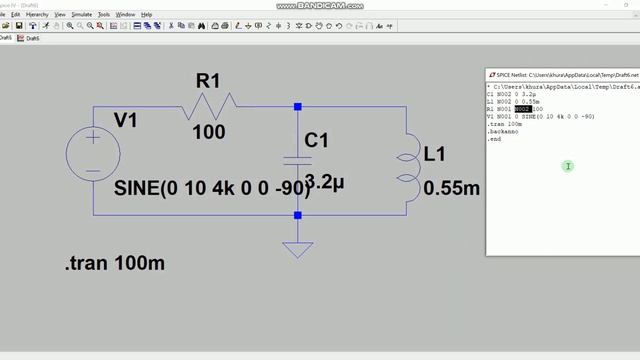Pick the Resistor placement tool

click(x=269, y=26)
